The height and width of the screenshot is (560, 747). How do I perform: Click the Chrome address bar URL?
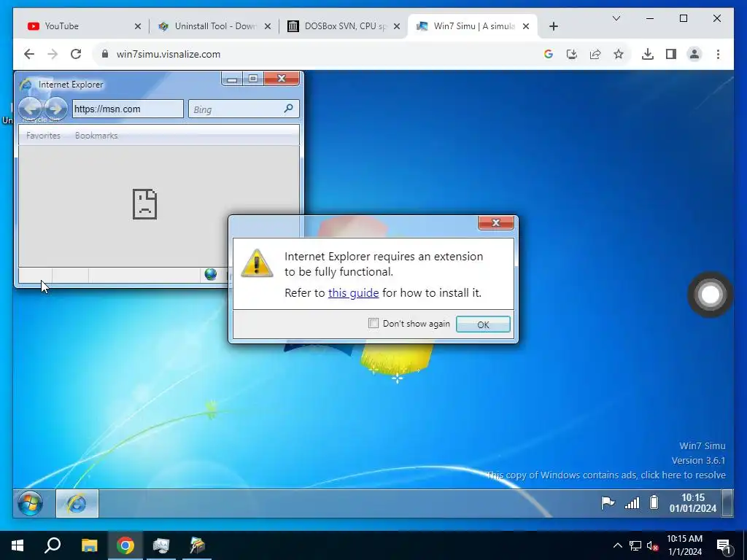coord(169,54)
